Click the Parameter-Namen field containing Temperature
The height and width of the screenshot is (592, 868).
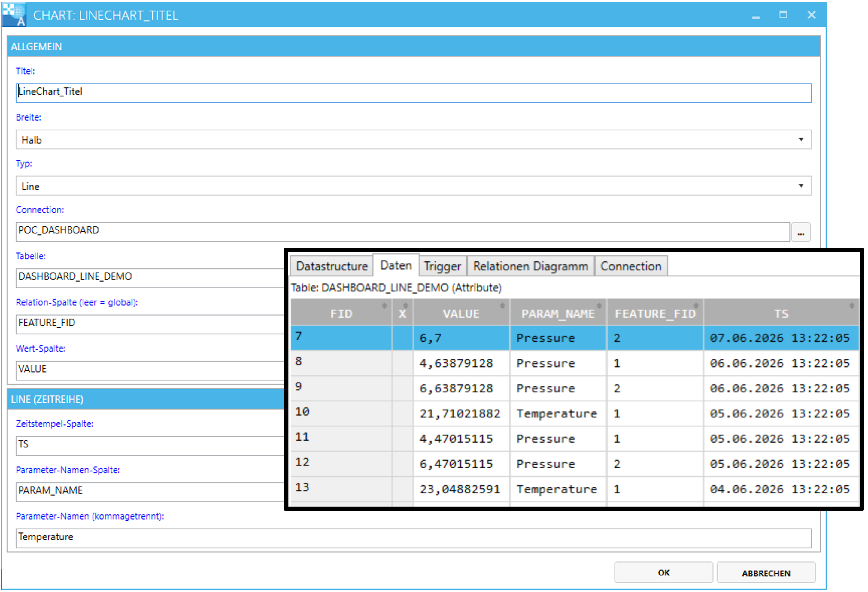tap(413, 538)
